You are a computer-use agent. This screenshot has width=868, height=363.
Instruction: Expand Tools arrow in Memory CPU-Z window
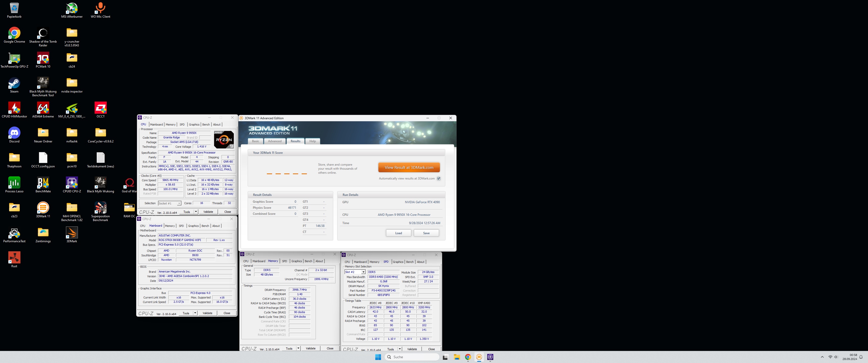pos(298,349)
